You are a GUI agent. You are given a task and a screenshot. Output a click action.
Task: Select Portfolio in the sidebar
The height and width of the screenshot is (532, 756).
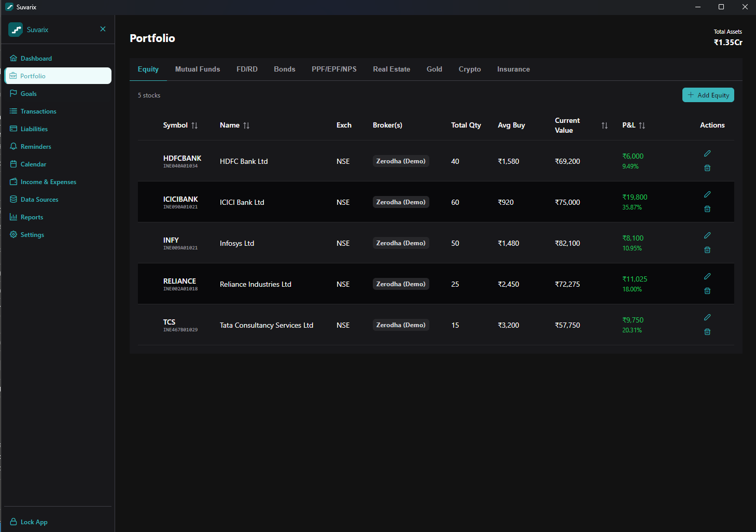pos(58,76)
